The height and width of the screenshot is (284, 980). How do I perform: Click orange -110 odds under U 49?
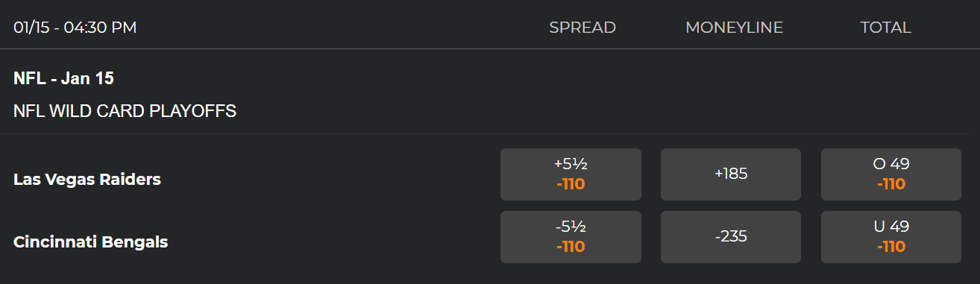pos(891,247)
